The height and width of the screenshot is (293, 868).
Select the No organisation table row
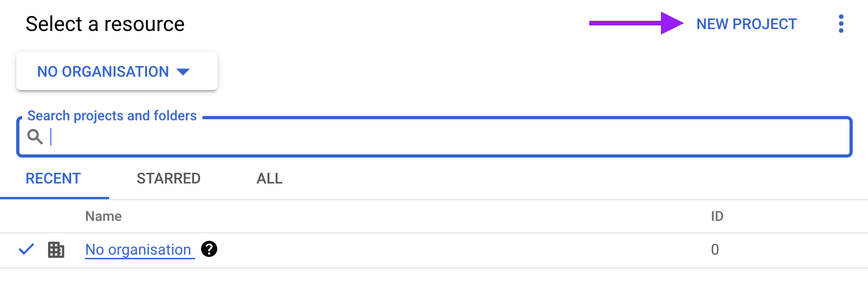[434, 250]
